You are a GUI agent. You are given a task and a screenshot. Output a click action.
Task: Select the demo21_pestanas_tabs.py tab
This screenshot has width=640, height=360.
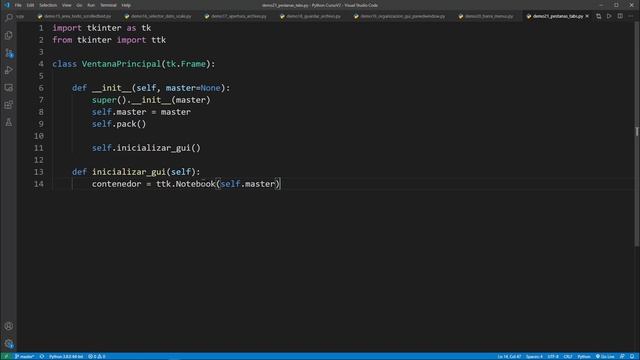(x=558, y=16)
